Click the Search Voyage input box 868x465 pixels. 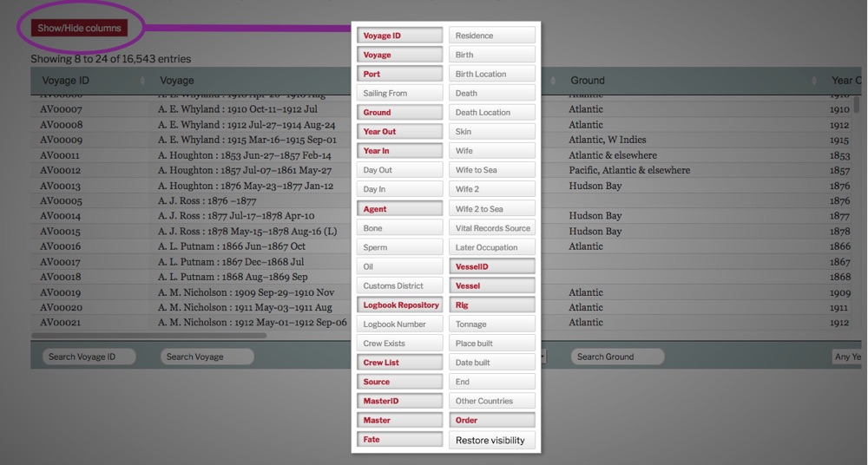click(x=207, y=357)
